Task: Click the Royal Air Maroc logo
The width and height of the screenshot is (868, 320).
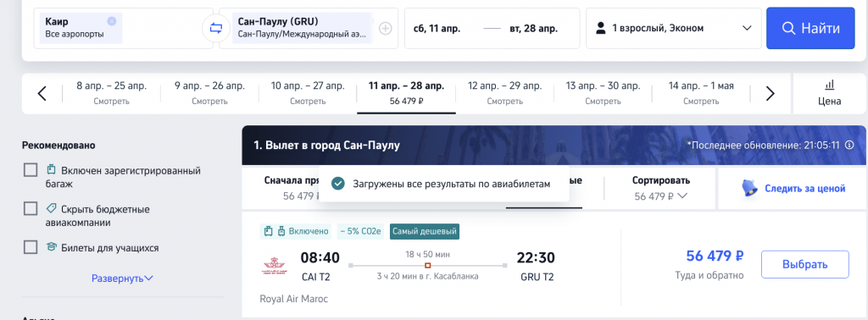Action: [x=275, y=267]
